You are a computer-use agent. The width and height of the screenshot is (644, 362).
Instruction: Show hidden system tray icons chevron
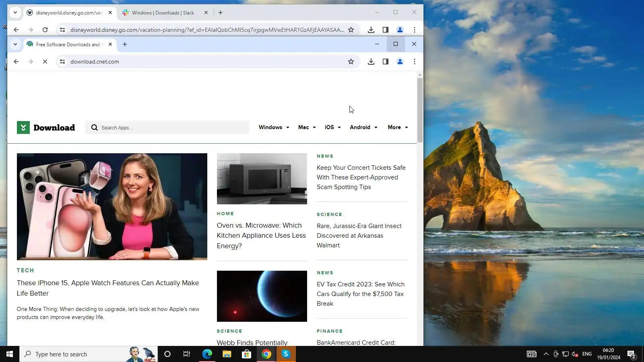coord(546,354)
